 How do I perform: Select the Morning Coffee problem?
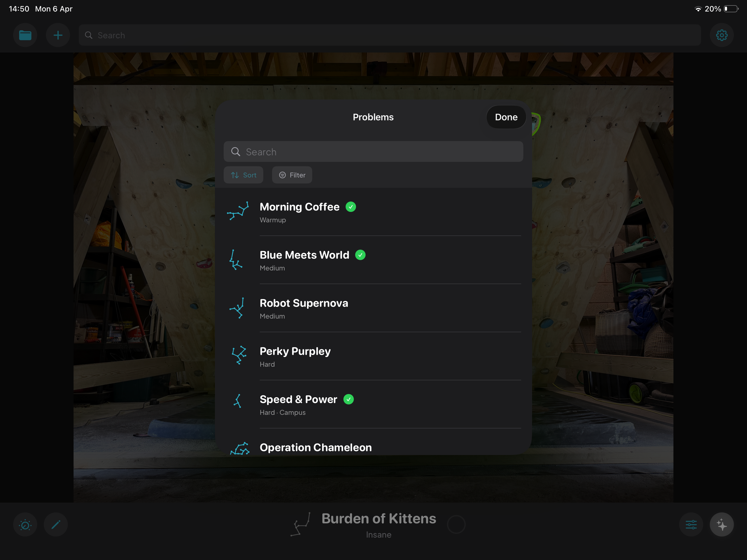tap(373, 212)
